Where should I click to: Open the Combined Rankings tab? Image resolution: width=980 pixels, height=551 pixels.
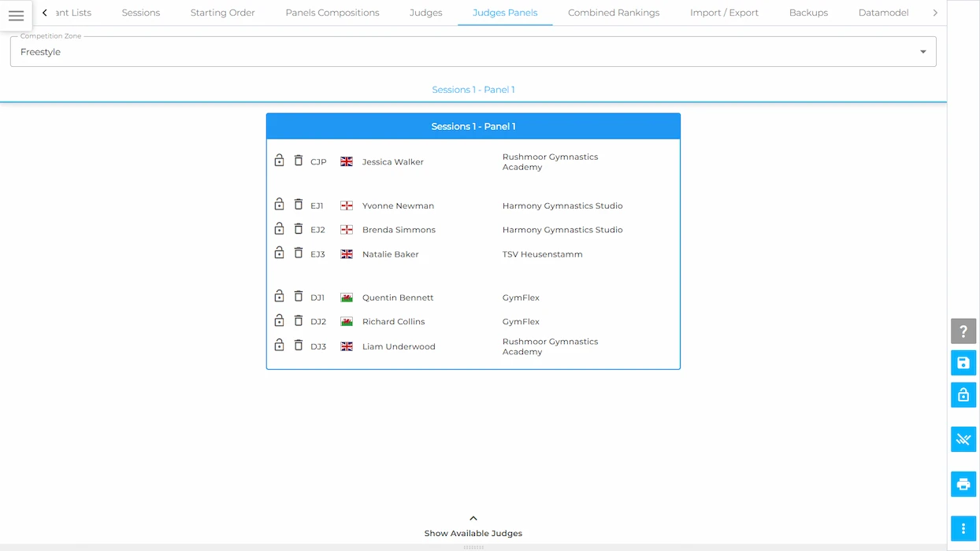click(614, 13)
